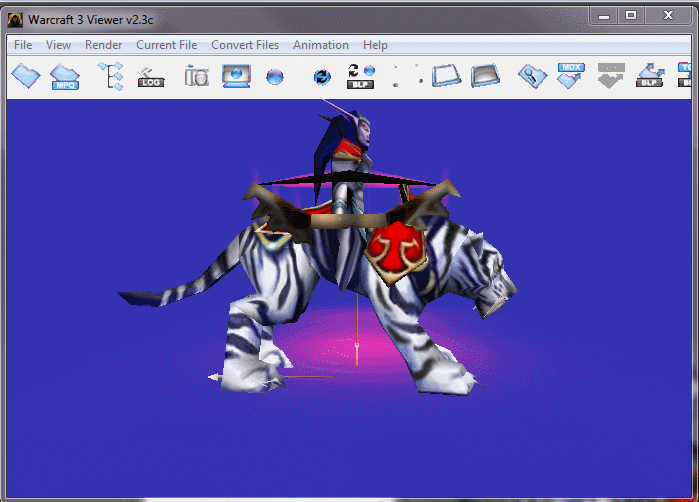Click the BLP export arrows icon
This screenshot has height=502, width=699.
click(x=650, y=75)
